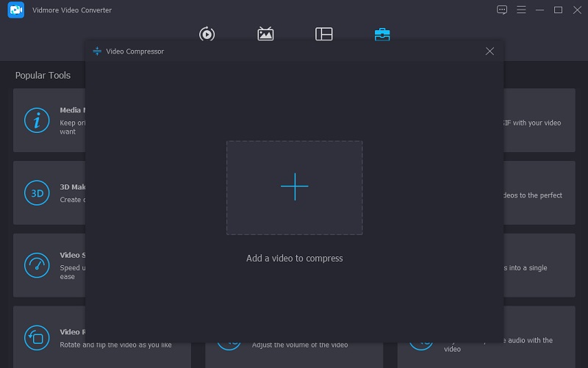588x368 pixels.
Task: Click the Video Speed Controller gauge icon
Action: (x=37, y=265)
